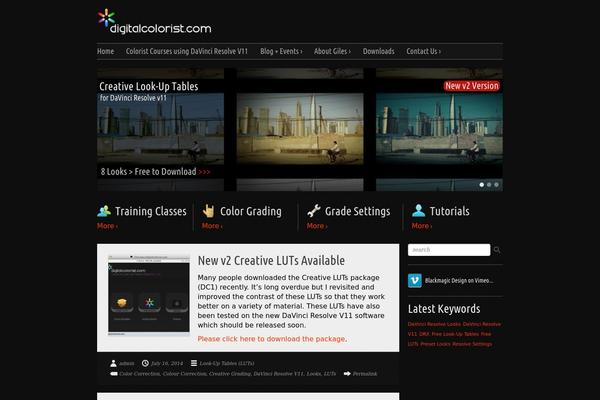Click More under Color Grading
The image size is (600, 400).
tap(212, 226)
